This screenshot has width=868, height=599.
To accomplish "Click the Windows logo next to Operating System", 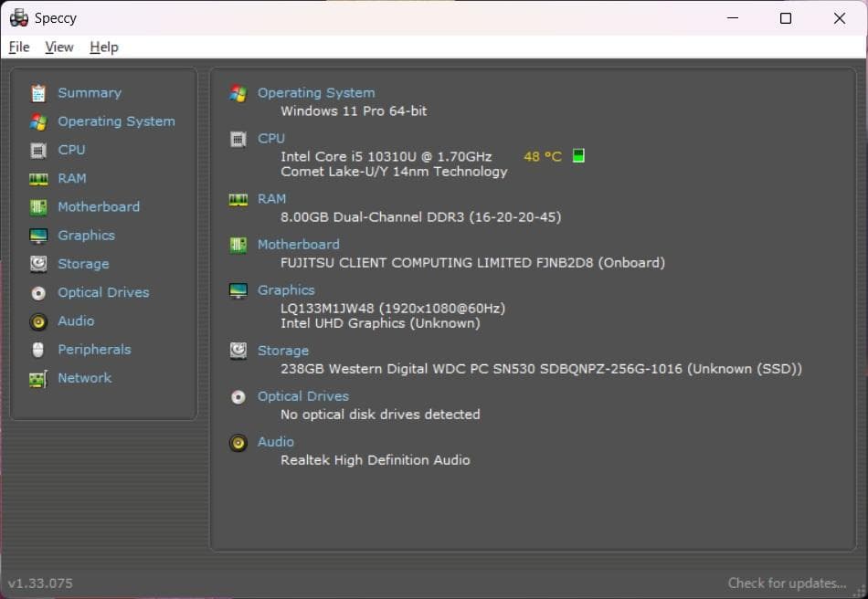I will click(x=237, y=92).
